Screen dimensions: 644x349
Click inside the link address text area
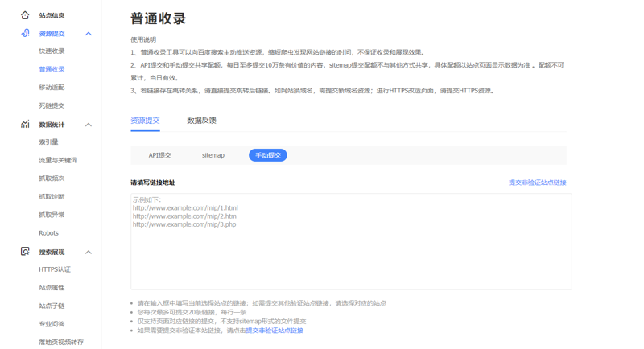coord(351,249)
